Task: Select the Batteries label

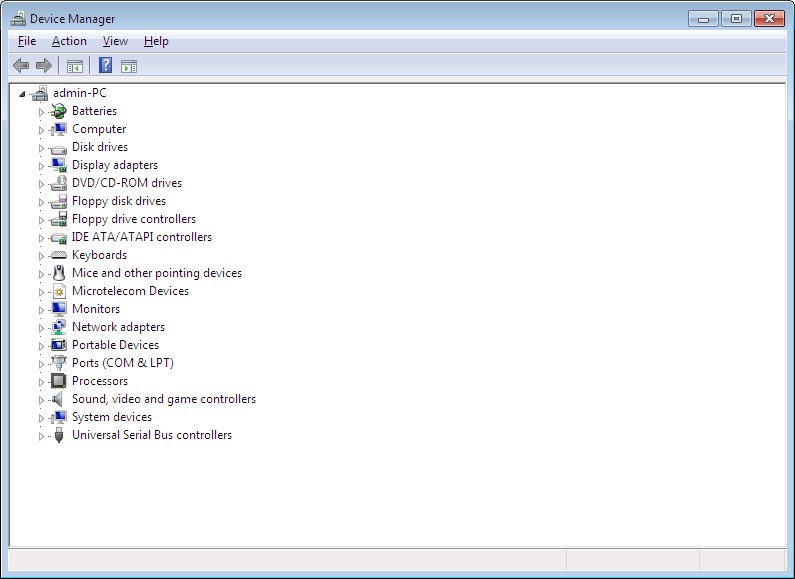Action: [94, 111]
